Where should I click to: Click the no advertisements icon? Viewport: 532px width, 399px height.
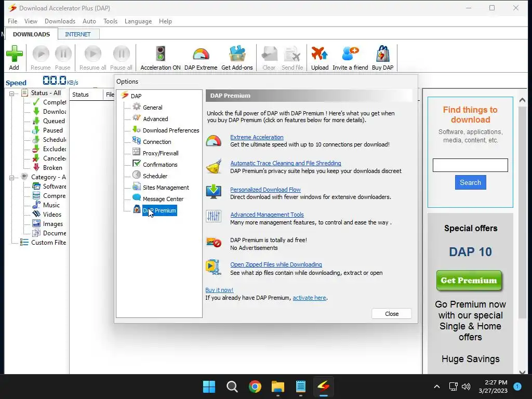coord(214,242)
